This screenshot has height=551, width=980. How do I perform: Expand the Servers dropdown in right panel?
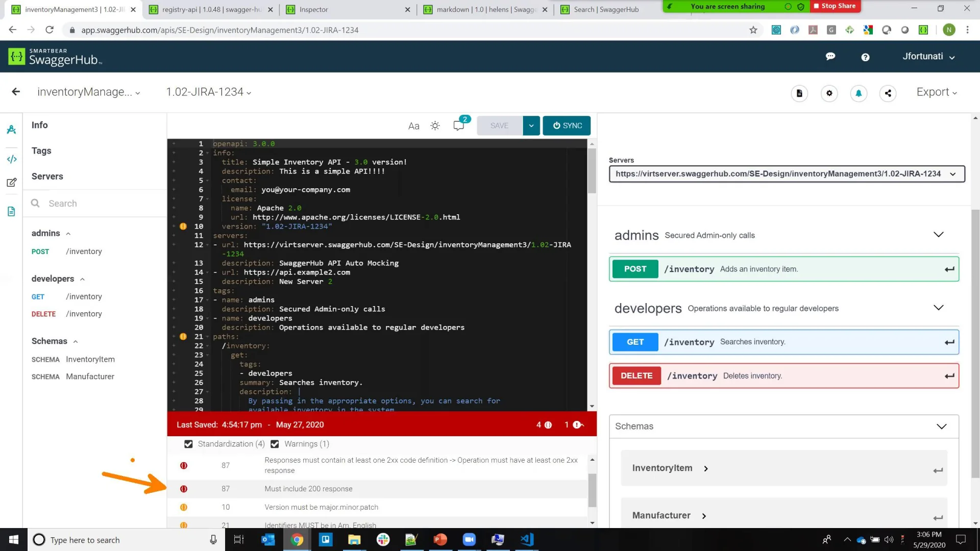click(x=953, y=173)
